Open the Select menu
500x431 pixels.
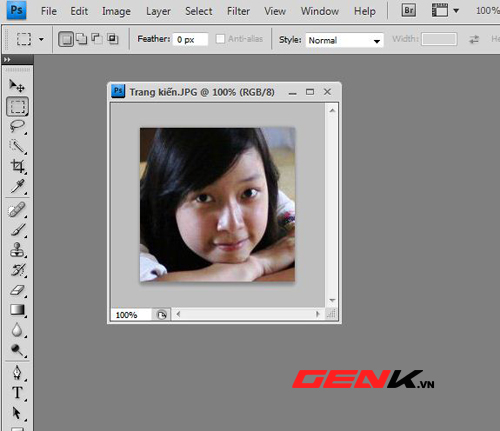tap(199, 11)
